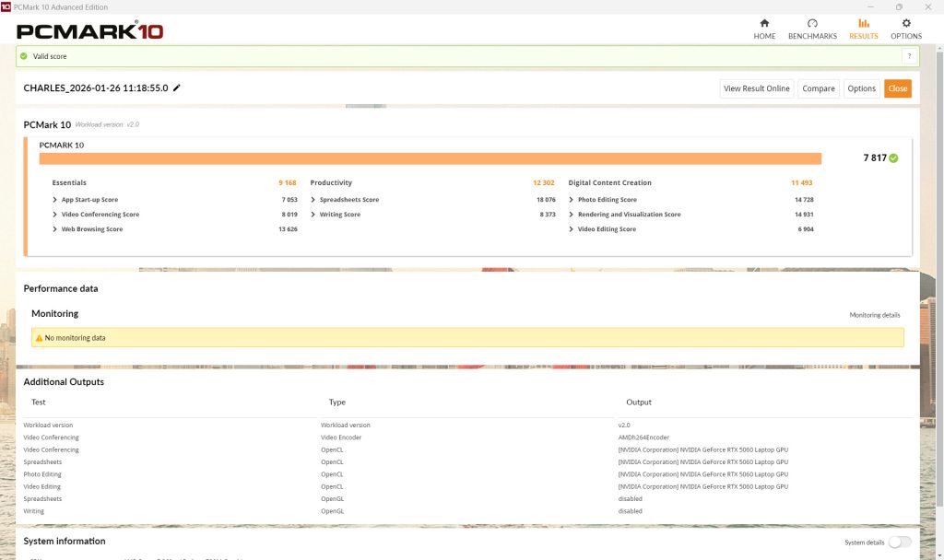Click AMDh264Encoder output value
Image resolution: width=944 pixels, height=560 pixels.
pos(643,437)
